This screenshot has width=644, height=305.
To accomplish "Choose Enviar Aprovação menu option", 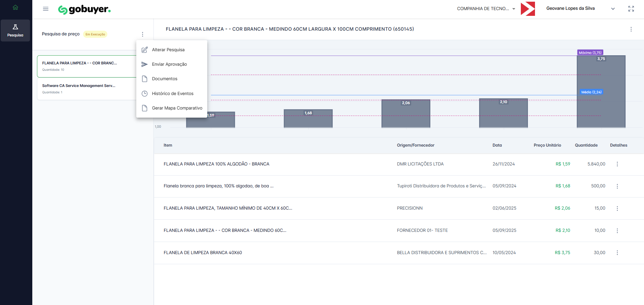I will 169,64.
